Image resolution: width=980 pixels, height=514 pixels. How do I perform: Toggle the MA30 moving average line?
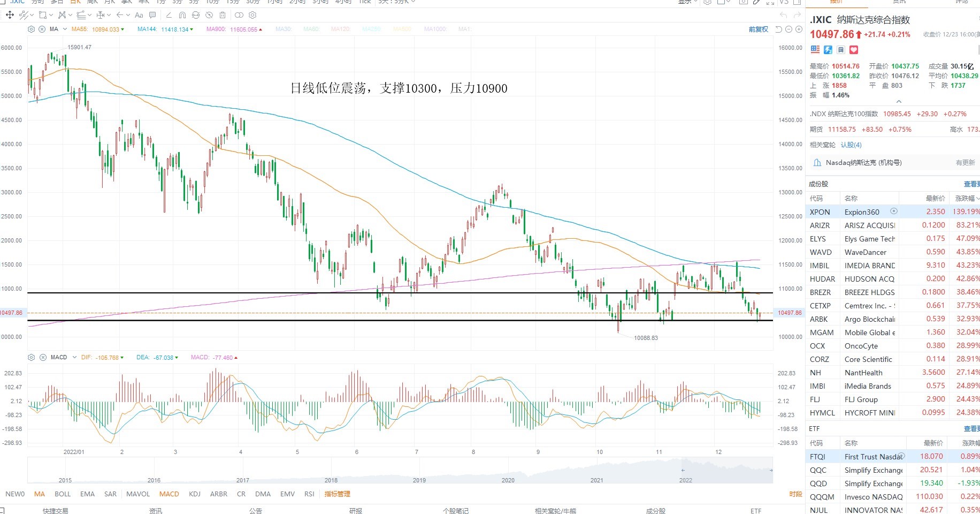pos(284,29)
